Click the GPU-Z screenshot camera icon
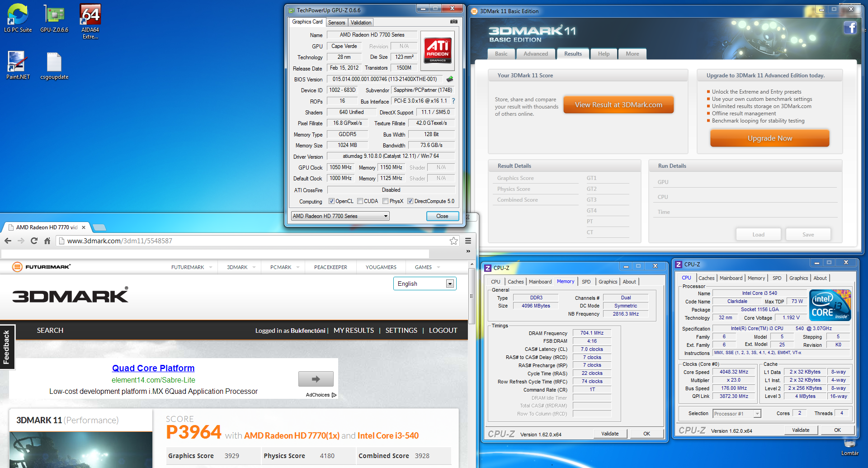 454,22
